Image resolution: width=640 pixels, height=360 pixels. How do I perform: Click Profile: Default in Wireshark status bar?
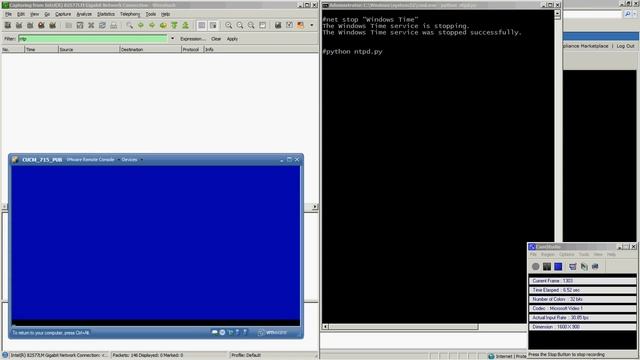[246, 355]
